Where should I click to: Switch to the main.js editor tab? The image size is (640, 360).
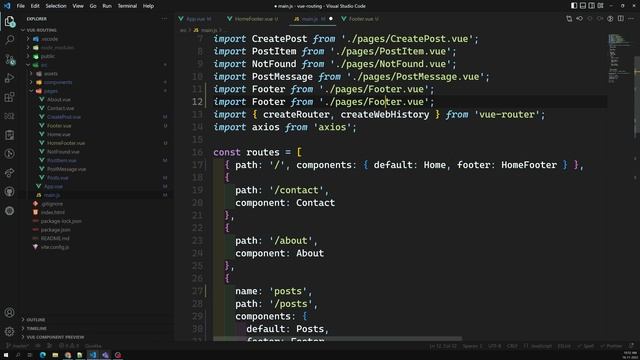click(x=312, y=19)
